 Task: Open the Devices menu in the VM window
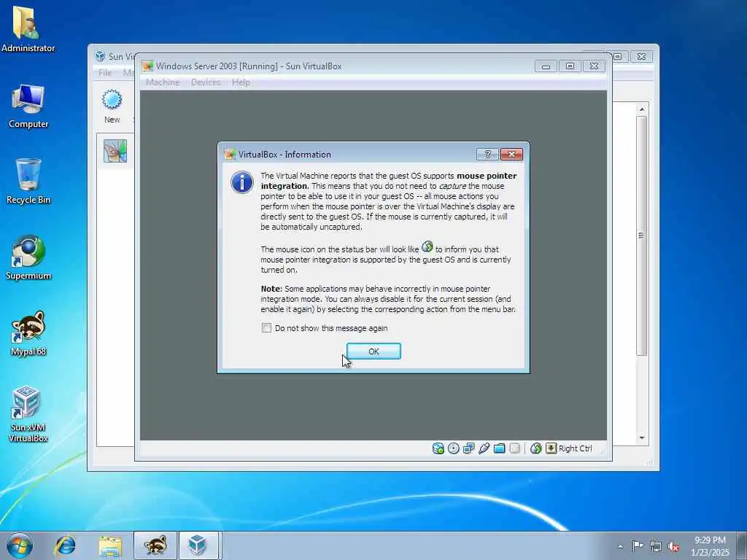tap(206, 82)
